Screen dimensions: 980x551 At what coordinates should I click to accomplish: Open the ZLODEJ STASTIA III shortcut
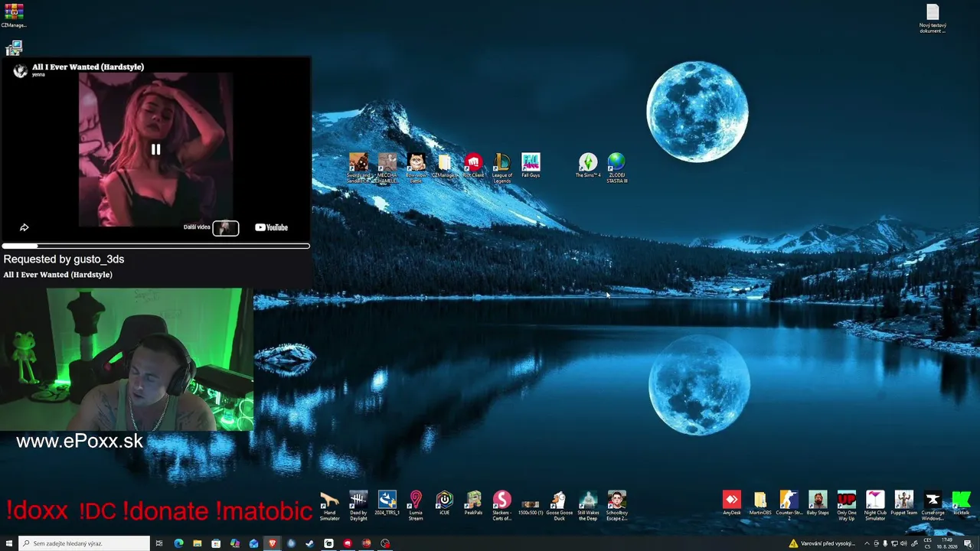[616, 168]
